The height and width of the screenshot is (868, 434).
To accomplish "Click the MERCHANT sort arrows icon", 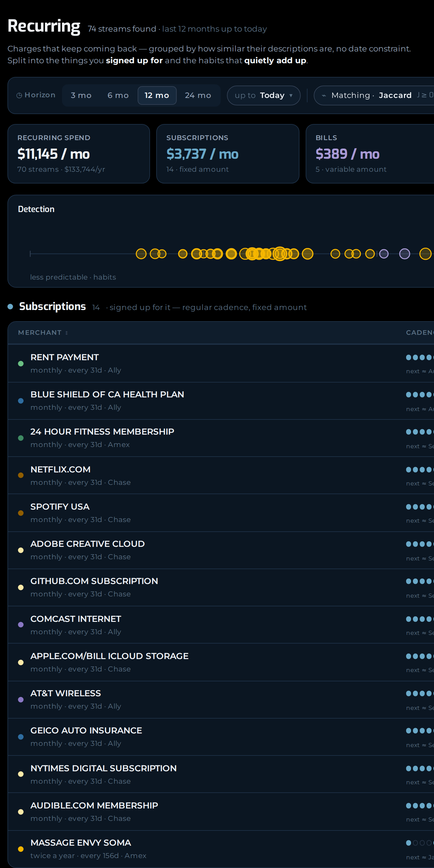I will (67, 333).
